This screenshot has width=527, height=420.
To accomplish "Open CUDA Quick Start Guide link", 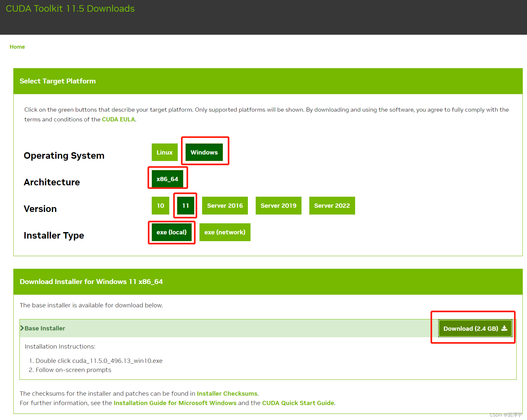I will coord(298,403).
